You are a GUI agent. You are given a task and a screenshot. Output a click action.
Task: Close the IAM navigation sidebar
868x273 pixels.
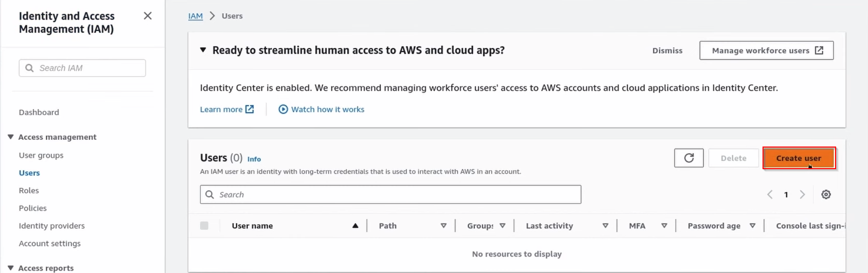148,16
